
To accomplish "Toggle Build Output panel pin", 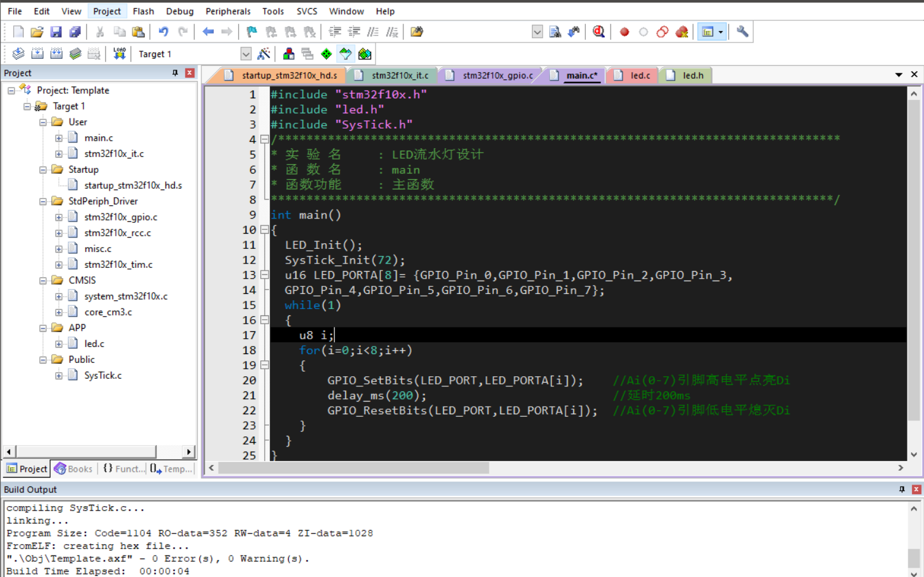I will click(x=902, y=490).
